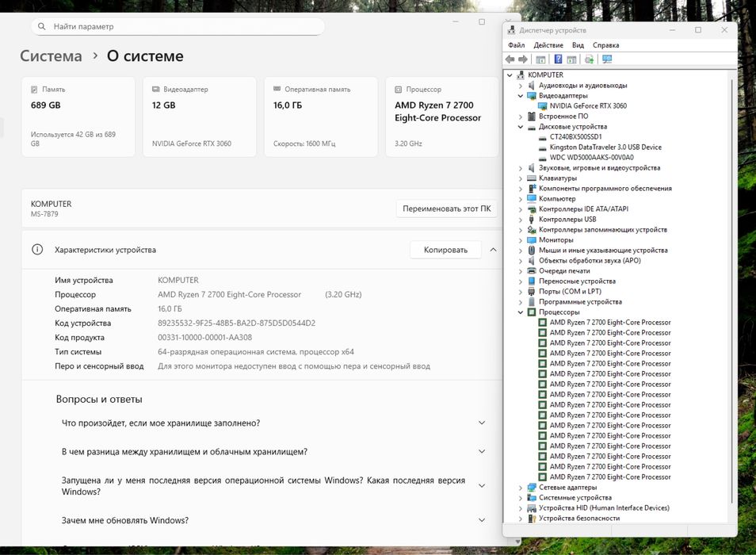Go back using Device Manager toolbar arrow
This screenshot has height=555, width=756.
coord(510,59)
